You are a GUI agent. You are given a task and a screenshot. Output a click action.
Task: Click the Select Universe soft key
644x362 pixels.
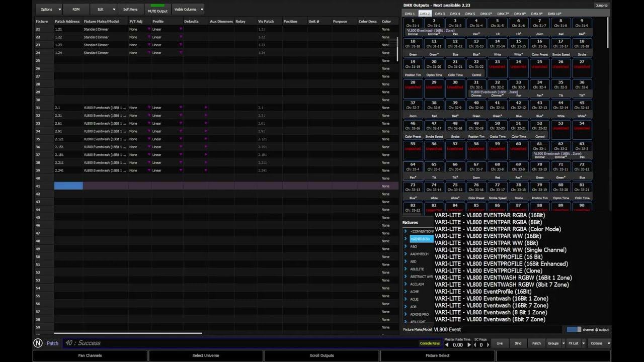click(206, 355)
